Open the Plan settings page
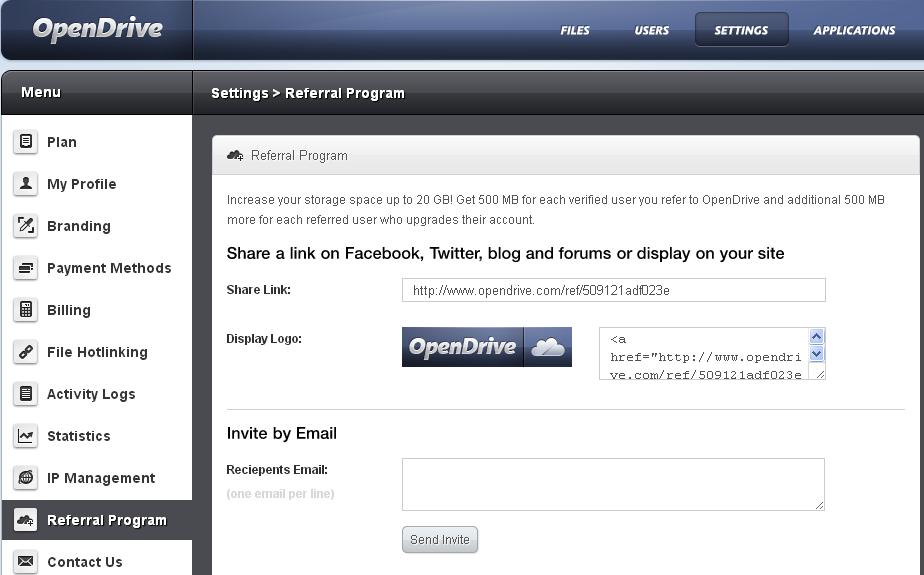 [62, 142]
